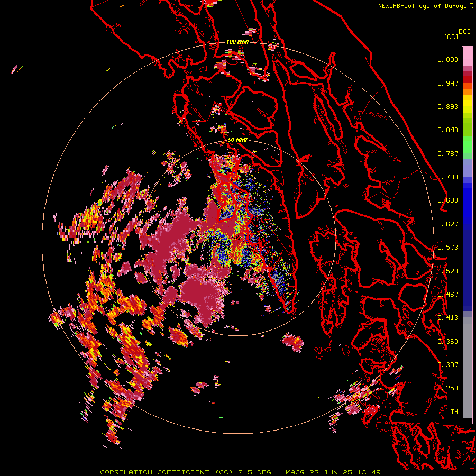Viewport: 476px width, 476px height.
Task: Select the 0.893 legend value
Action: pos(448,106)
